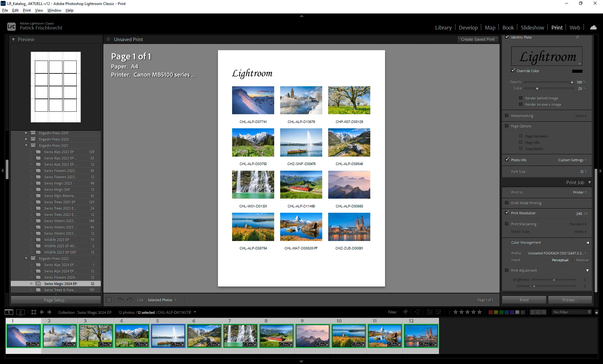Click the grid view icon in filmstrip bar
Image resolution: width=603 pixels, height=364 pixels.
tap(34, 312)
